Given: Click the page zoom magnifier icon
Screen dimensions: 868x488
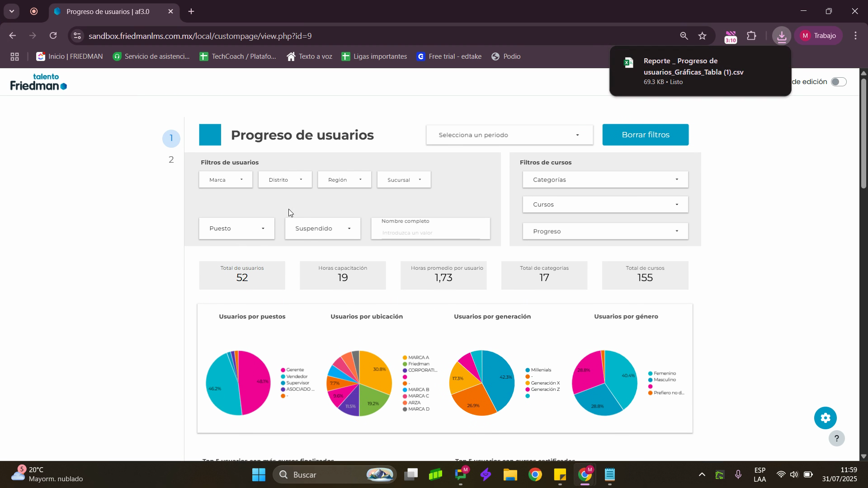Looking at the screenshot, I should click(684, 36).
